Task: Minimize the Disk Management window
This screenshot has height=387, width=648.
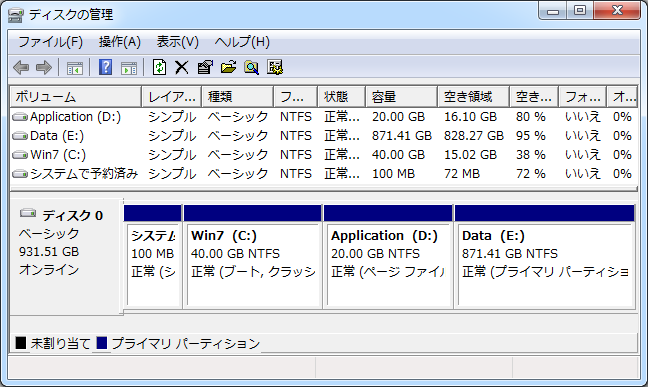Action: [553, 11]
